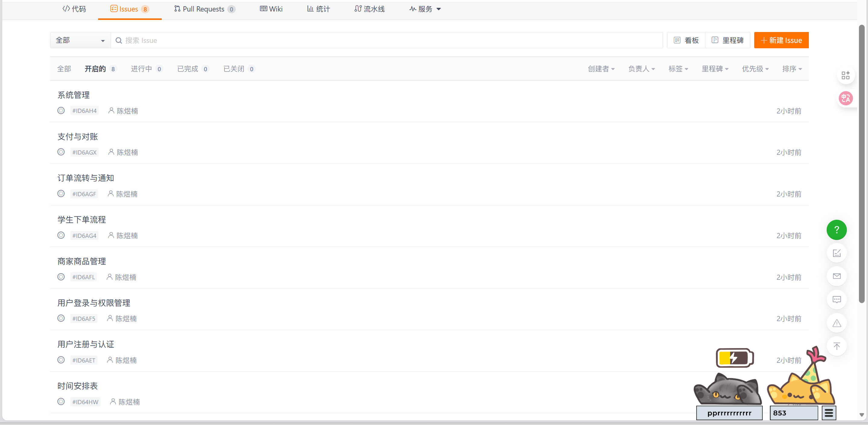Select the 已完成 status filter tab
868x425 pixels.
click(x=188, y=69)
